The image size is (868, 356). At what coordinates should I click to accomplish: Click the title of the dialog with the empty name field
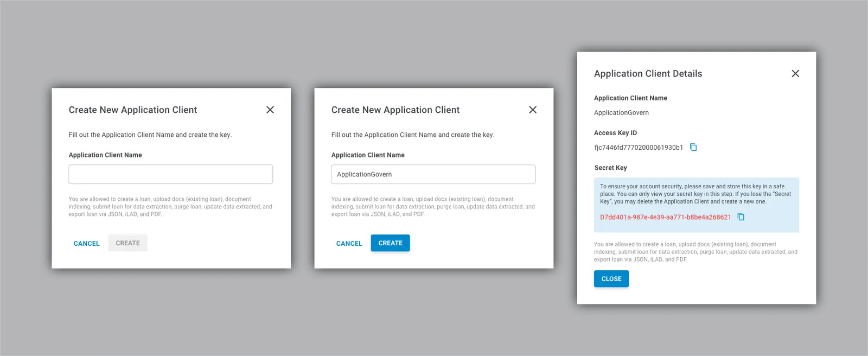point(133,110)
